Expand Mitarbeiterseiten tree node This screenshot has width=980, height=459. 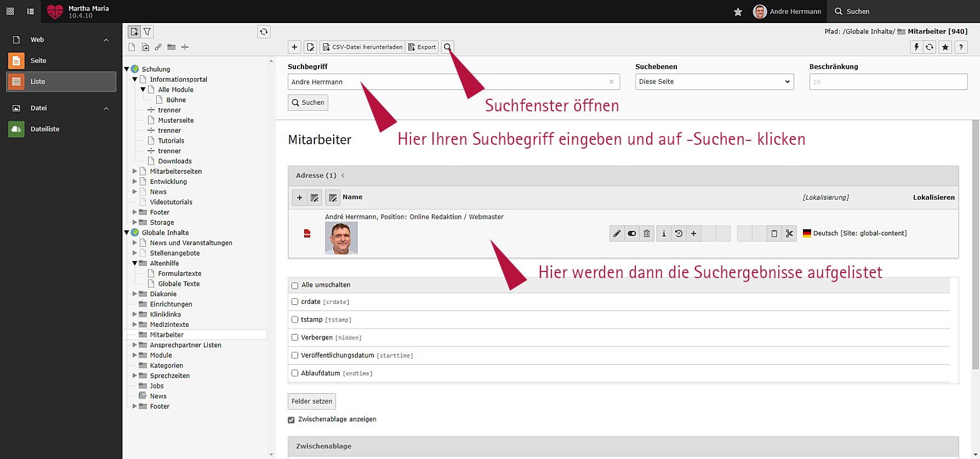135,171
